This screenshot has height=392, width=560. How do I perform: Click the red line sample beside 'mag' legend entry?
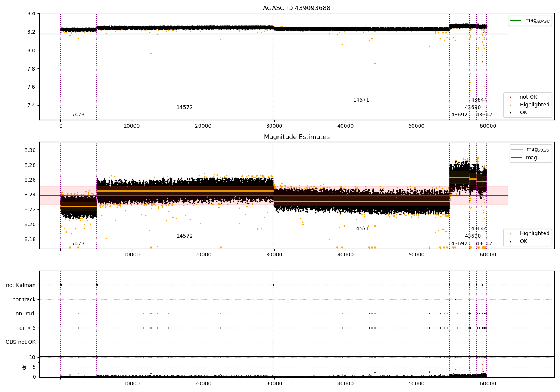[517, 158]
